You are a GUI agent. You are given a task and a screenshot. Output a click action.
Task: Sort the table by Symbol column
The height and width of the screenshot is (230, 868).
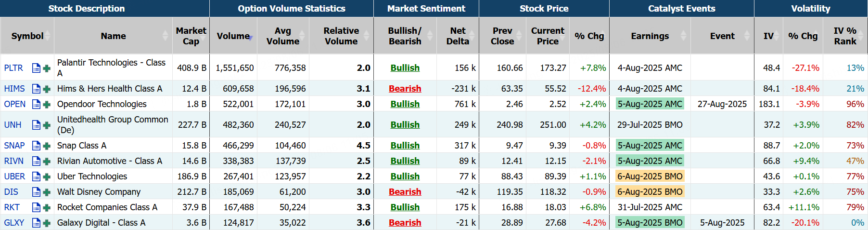pos(27,36)
